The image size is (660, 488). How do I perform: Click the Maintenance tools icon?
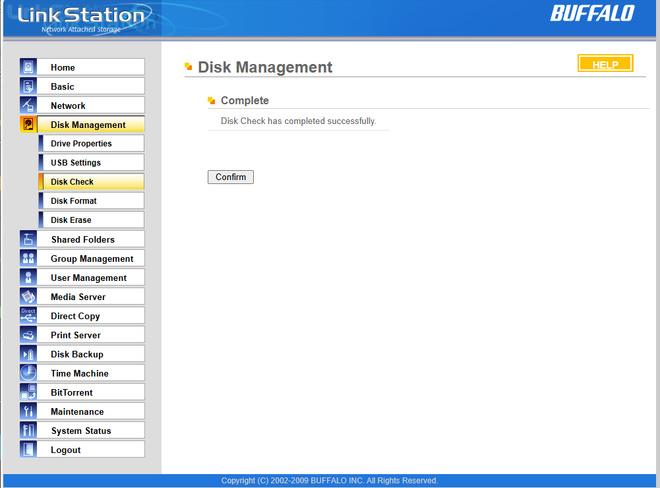28,411
